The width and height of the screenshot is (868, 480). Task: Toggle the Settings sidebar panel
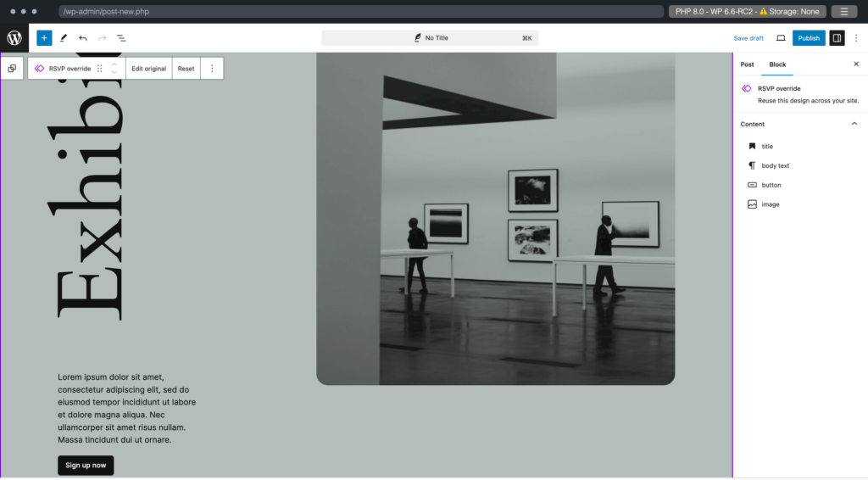(837, 38)
